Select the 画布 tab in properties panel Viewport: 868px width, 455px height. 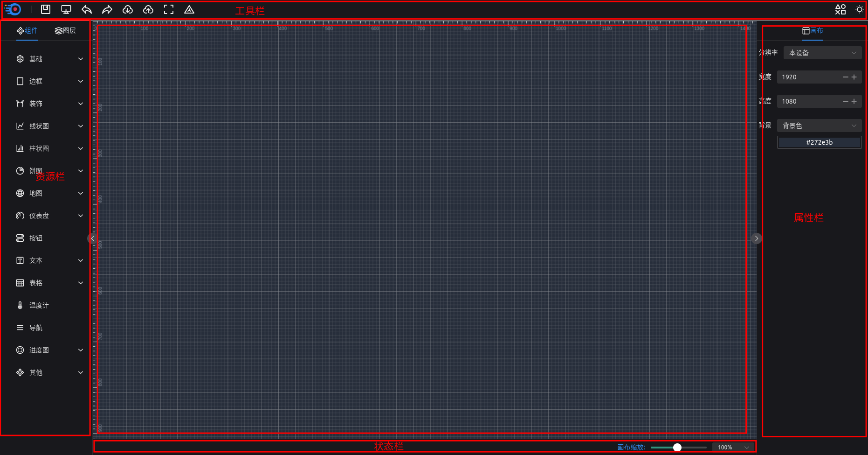(813, 31)
